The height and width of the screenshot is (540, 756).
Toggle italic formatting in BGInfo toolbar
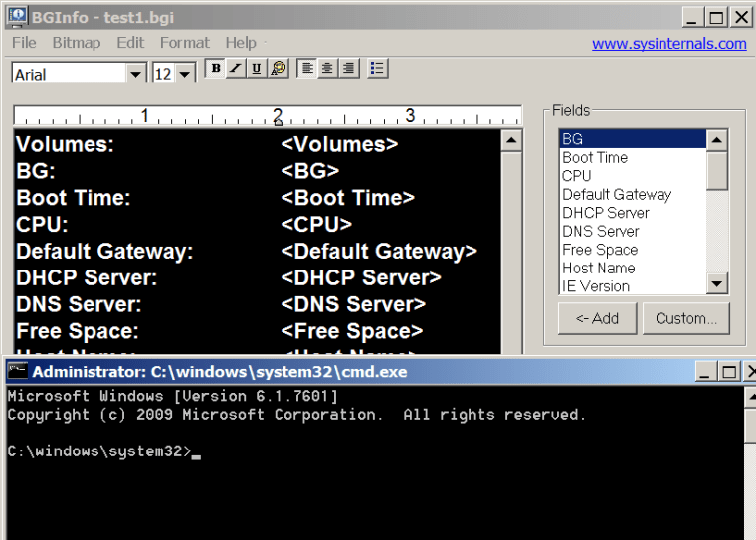pyautogui.click(x=236, y=68)
